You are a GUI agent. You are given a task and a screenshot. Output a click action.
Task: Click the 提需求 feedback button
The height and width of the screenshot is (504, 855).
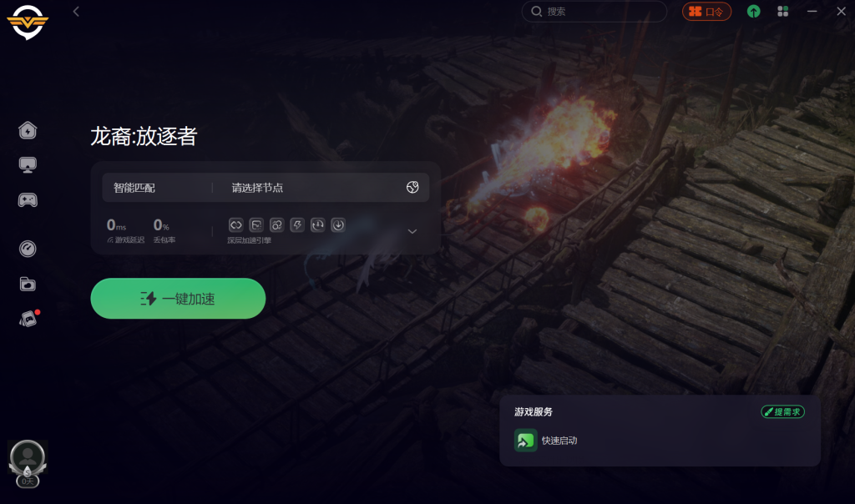click(x=783, y=412)
